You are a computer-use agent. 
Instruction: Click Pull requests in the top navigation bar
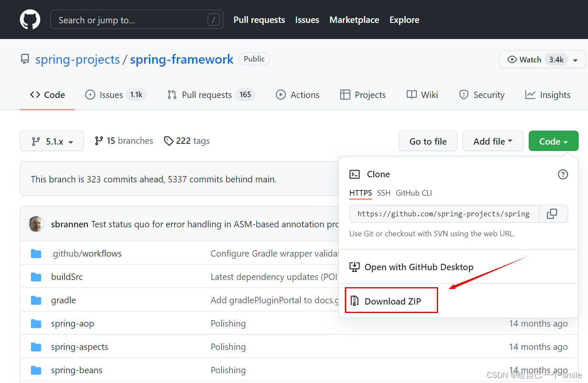[x=259, y=20]
